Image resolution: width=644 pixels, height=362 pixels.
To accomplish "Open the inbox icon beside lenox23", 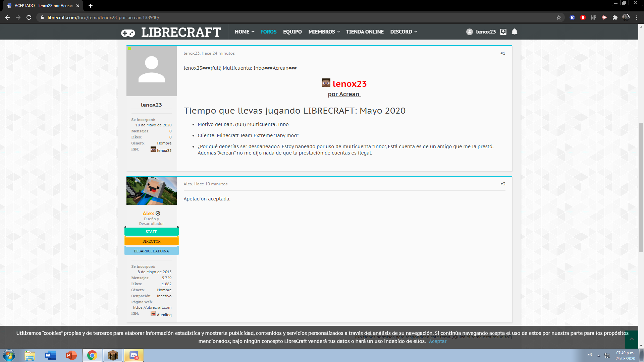I will coord(503,32).
